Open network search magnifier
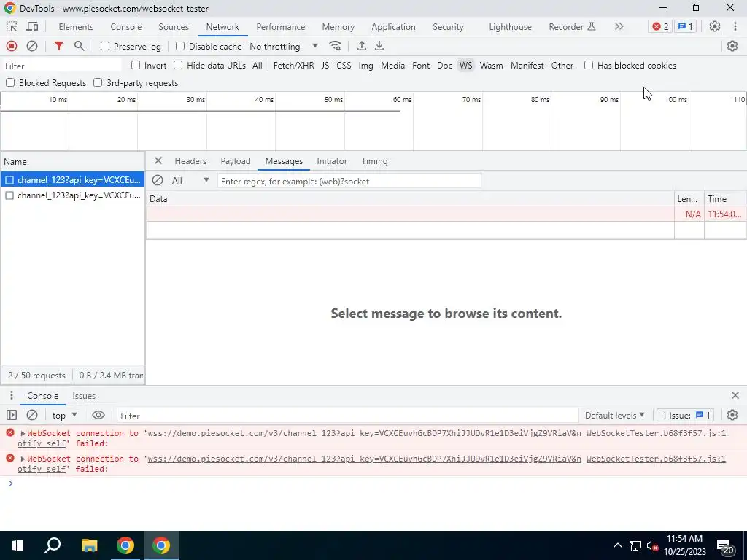Image resolution: width=747 pixels, height=560 pixels. (x=79, y=46)
